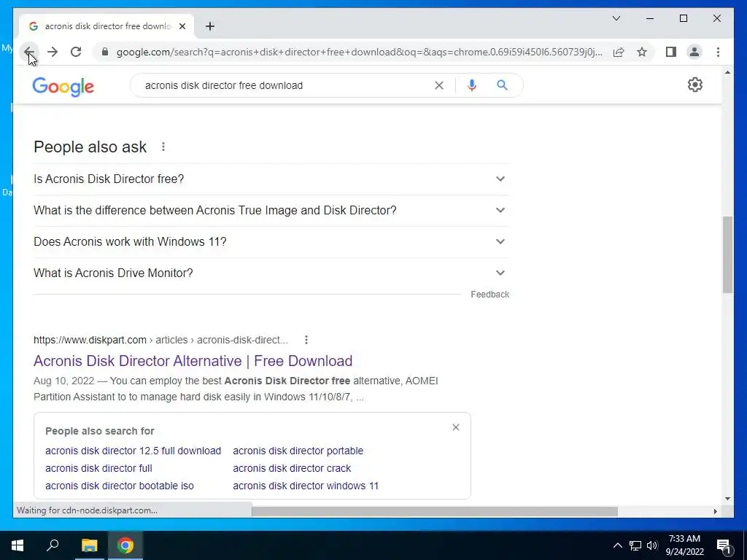747x560 pixels.
Task: Click the scroll-up arrow of page
Action: (x=727, y=72)
